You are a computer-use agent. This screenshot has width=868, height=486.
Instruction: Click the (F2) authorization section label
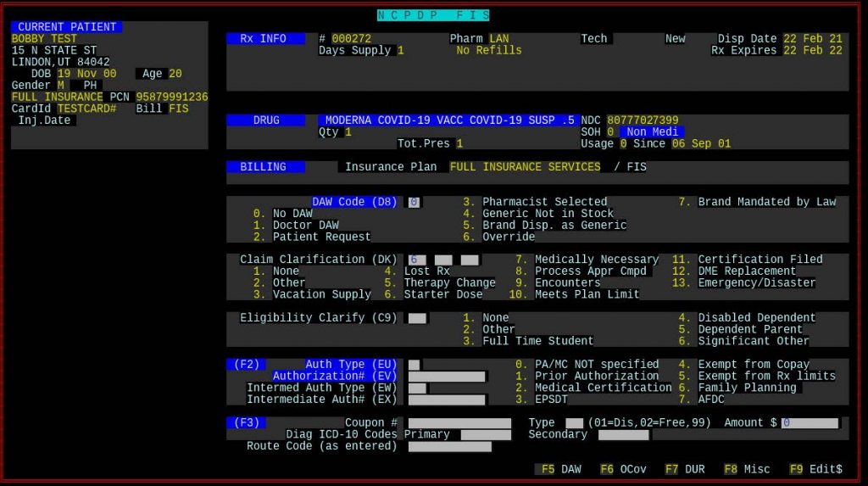246,365
